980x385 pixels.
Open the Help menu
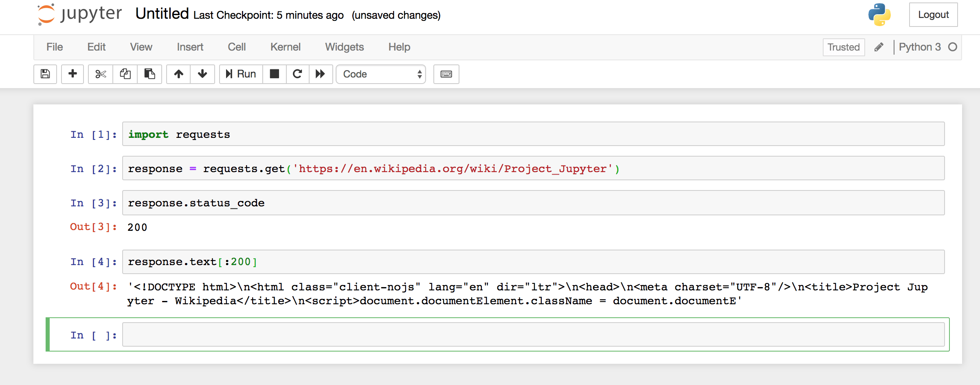tap(399, 47)
